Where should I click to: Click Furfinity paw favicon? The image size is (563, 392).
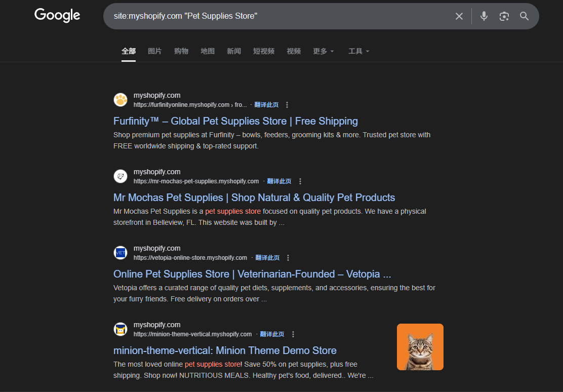click(120, 100)
